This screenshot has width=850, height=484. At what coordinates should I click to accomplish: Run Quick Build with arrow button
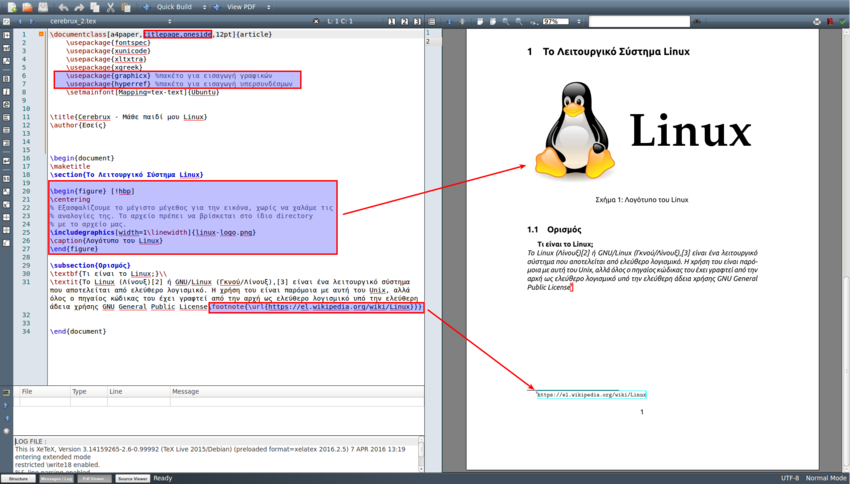pos(146,7)
